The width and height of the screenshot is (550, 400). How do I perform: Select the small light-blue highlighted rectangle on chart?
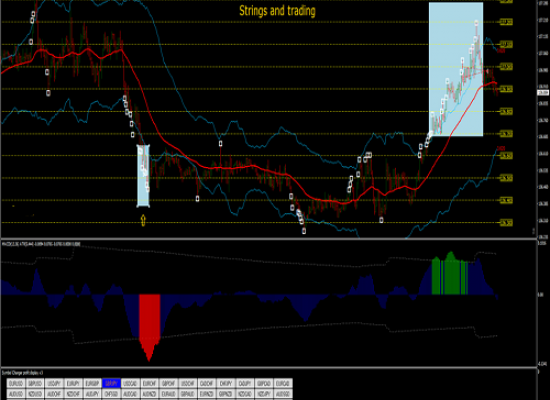[143, 176]
